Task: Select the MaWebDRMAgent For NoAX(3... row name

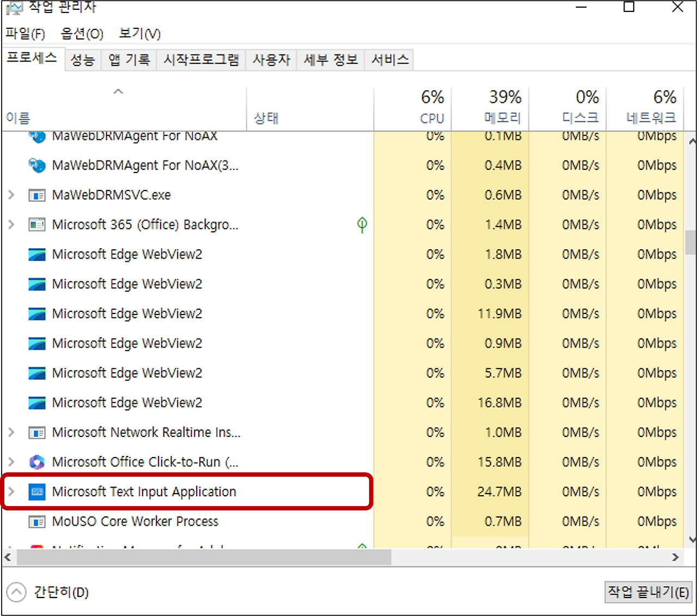Action: pos(145,165)
